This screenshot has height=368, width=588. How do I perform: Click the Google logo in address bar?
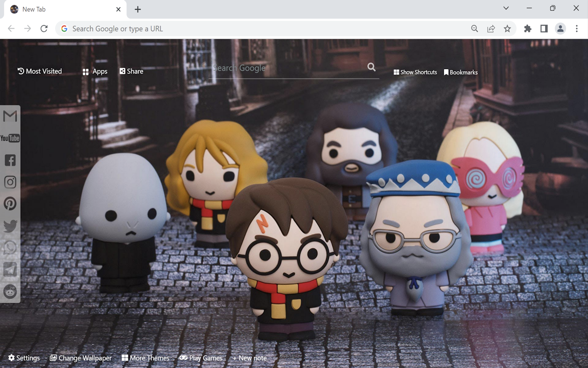tap(64, 29)
